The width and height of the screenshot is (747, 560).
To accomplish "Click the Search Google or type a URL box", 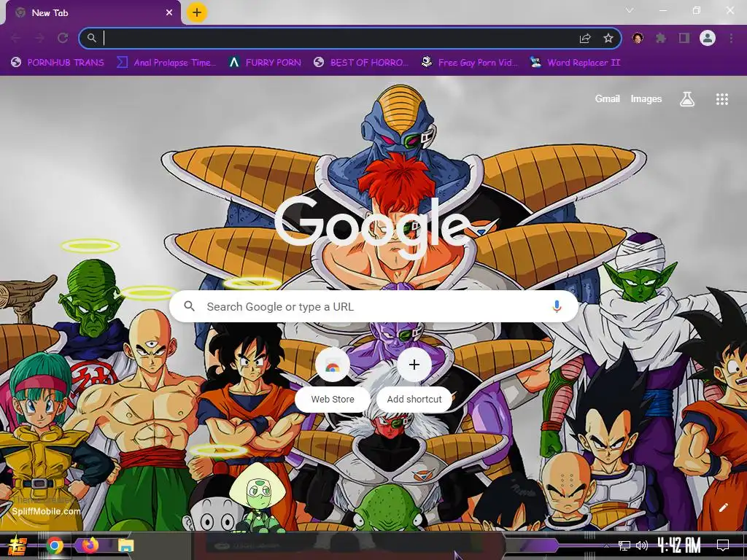I will click(374, 307).
